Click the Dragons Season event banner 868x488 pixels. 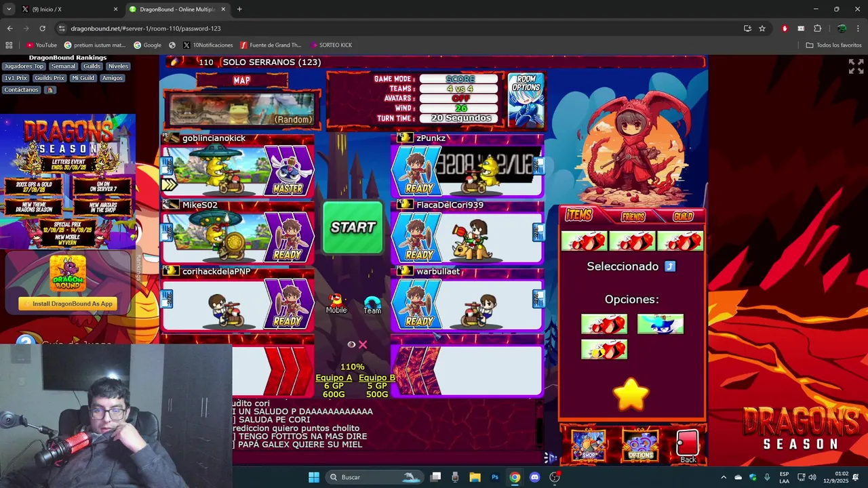tap(68, 182)
